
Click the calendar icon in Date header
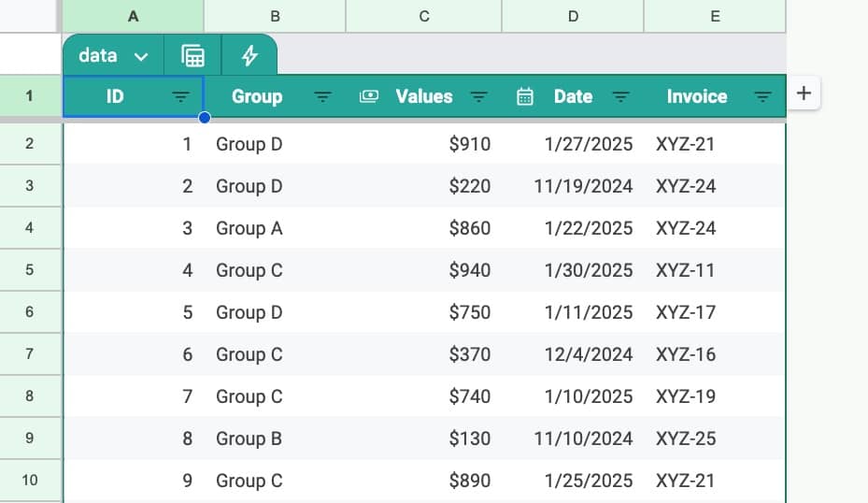coord(525,96)
